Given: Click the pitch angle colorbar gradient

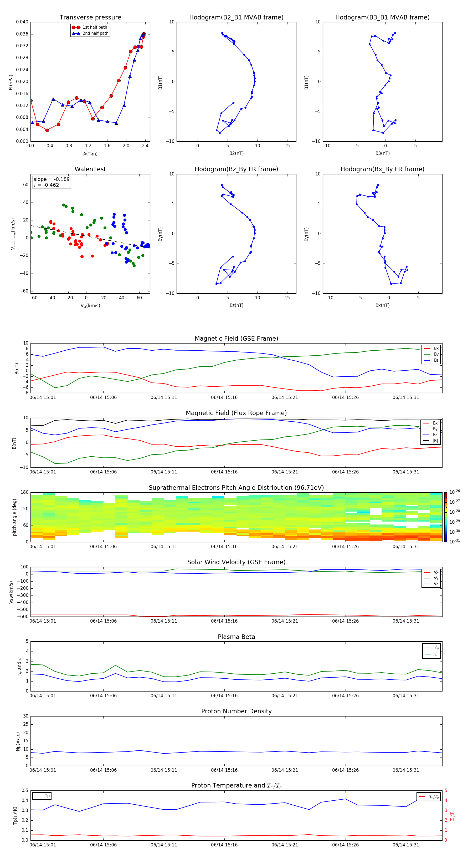Looking at the screenshot, I should 446,517.
